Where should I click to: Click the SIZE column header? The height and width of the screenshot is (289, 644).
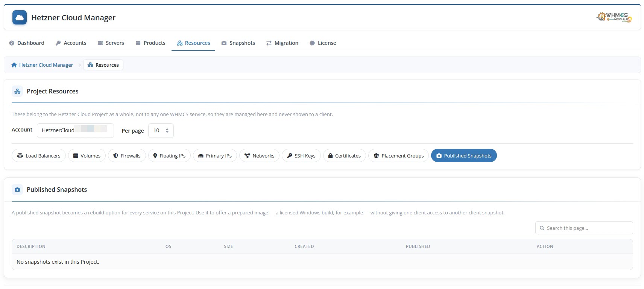tap(228, 246)
